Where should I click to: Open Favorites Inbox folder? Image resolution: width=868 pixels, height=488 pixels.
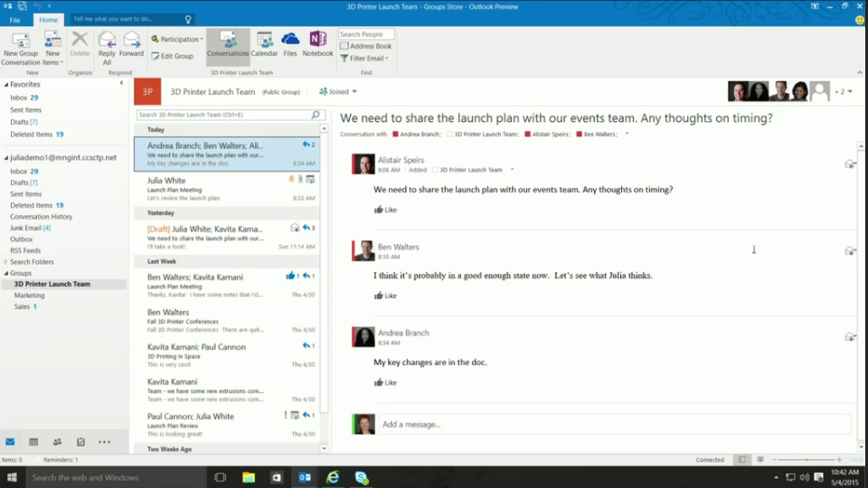(24, 98)
